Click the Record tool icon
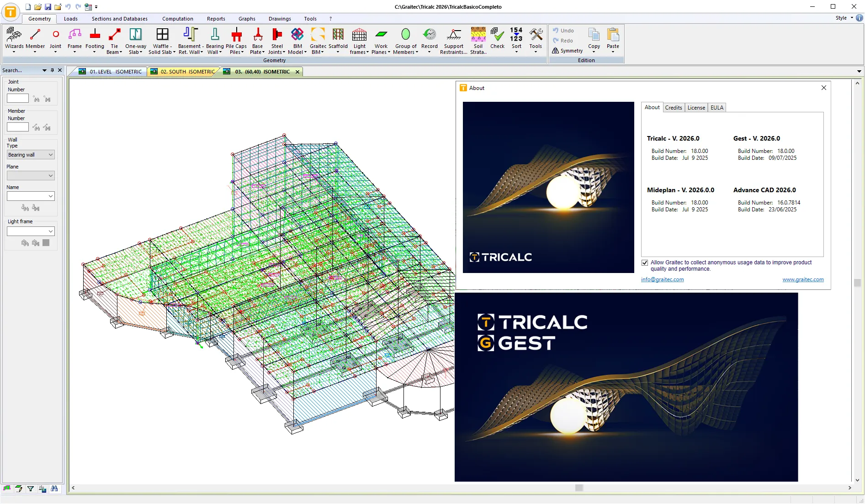This screenshot has width=865, height=504. (430, 35)
